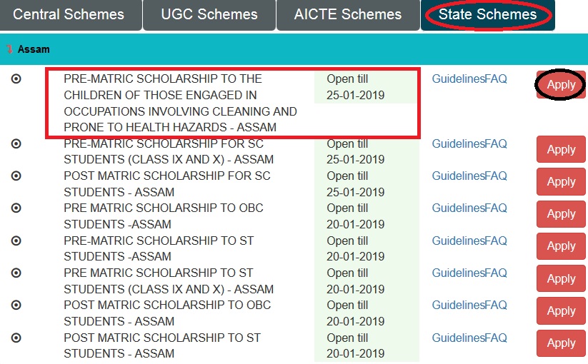Click bullet icon beside cleaning occupations scholarship
Image resolution: width=588 pixels, height=364 pixels.
point(16,79)
